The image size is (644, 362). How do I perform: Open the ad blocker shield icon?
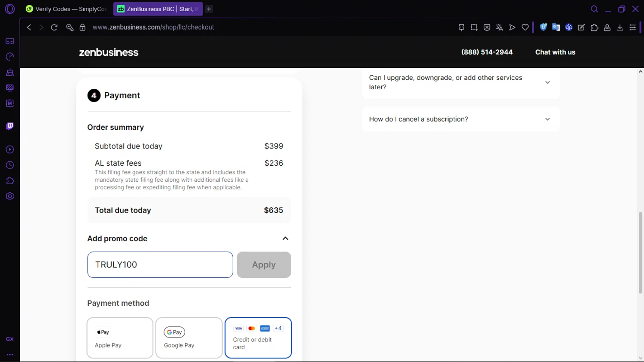(487, 27)
